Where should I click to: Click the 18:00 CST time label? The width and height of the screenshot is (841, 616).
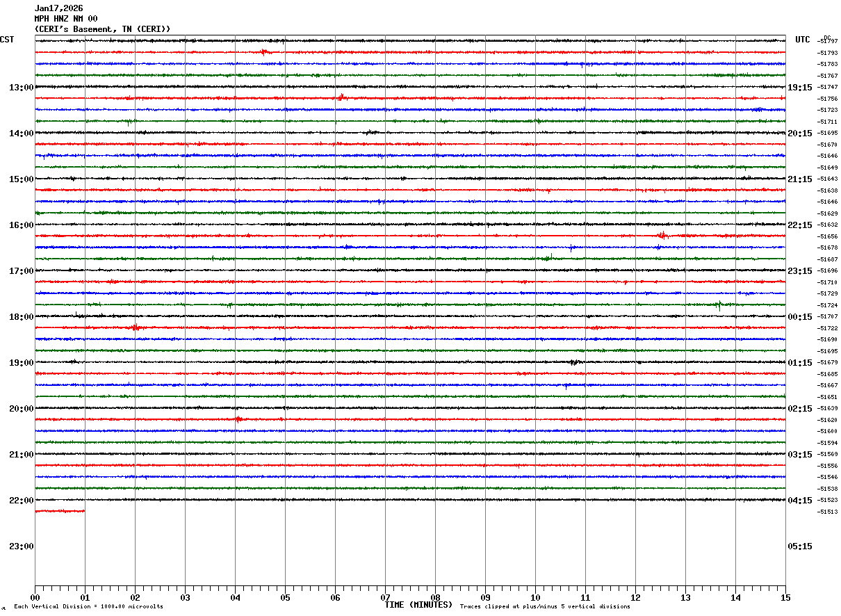[x=22, y=317]
